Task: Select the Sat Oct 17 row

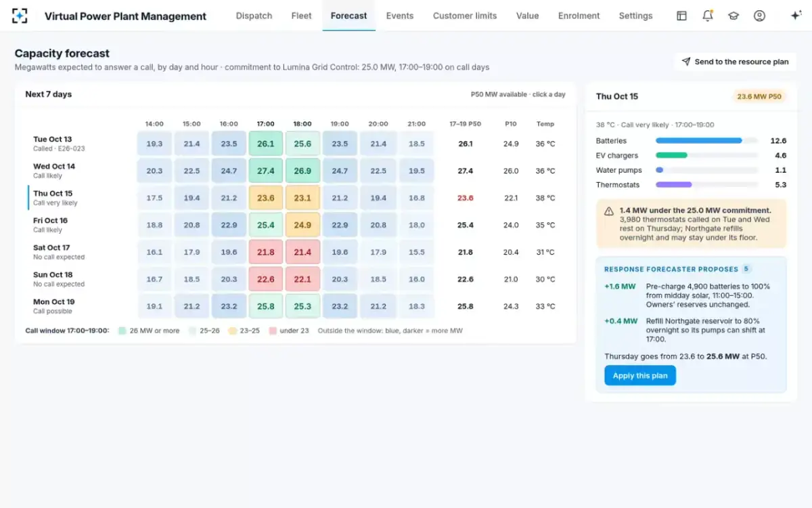Action: [296, 252]
